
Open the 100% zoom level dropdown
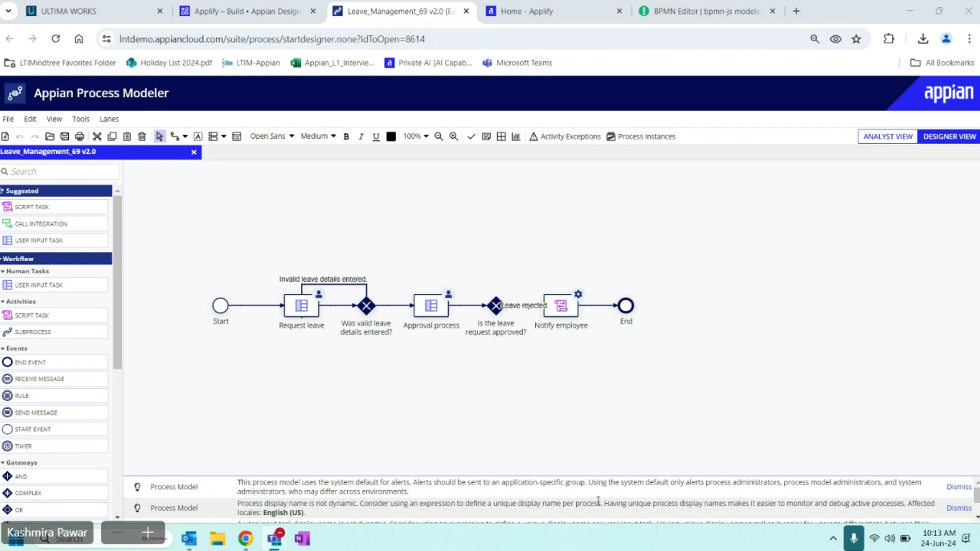(x=416, y=136)
